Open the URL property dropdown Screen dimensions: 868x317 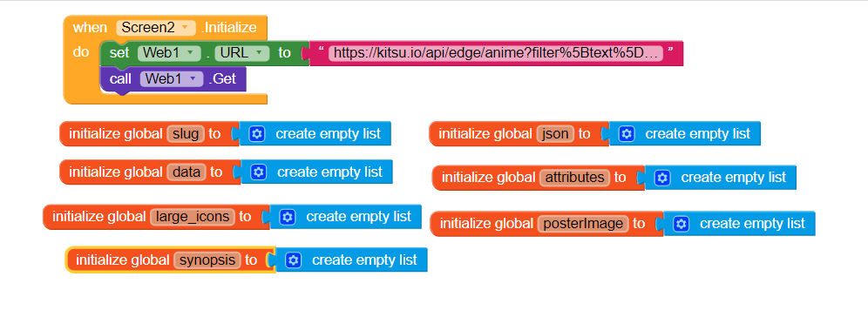(242, 52)
